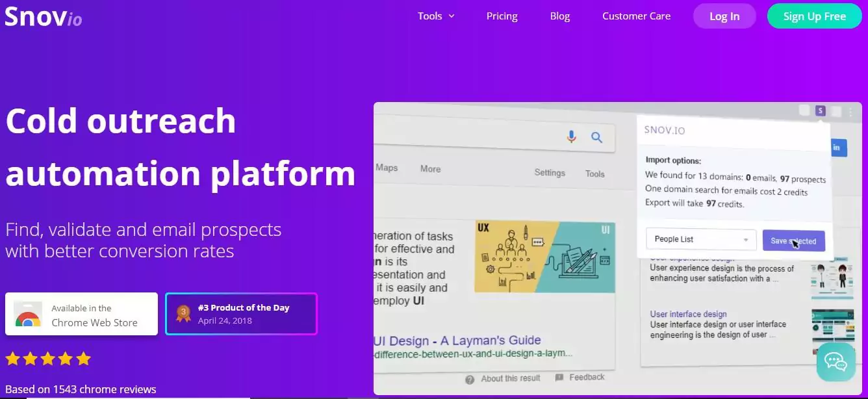Click the #3 Product of the Day badge
868x399 pixels.
(x=241, y=314)
